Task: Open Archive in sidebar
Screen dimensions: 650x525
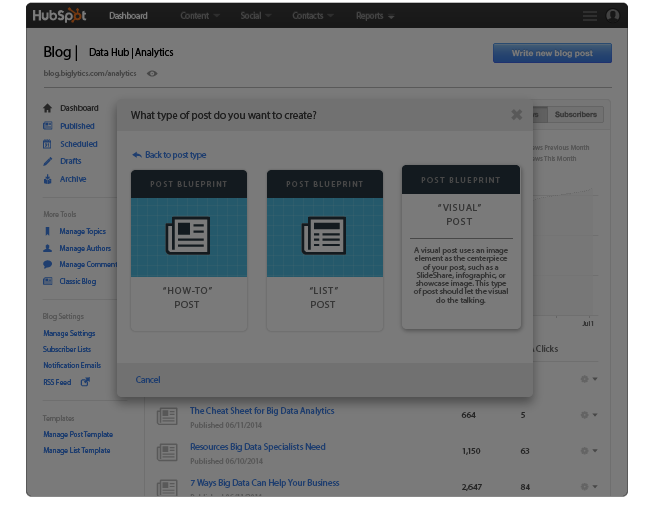Action: pos(73,179)
